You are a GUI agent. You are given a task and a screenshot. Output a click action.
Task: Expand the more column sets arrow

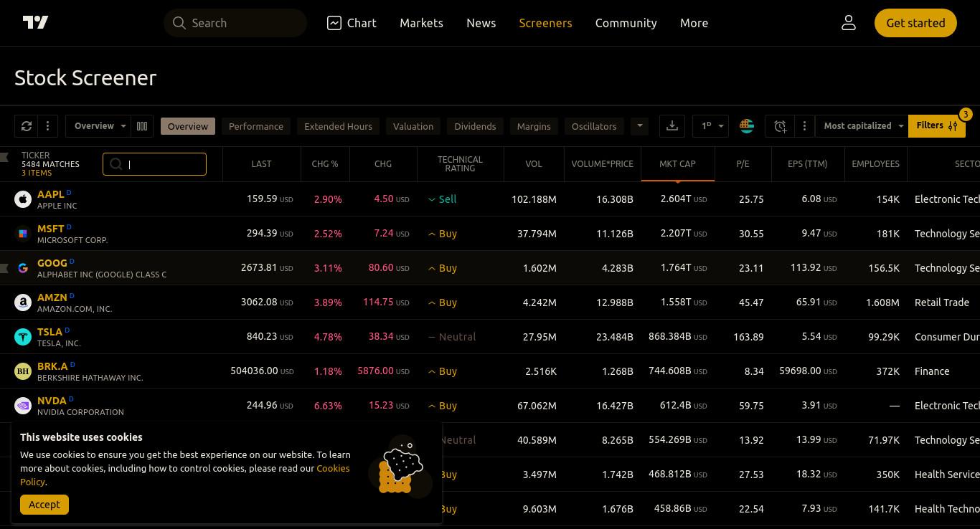tap(639, 126)
